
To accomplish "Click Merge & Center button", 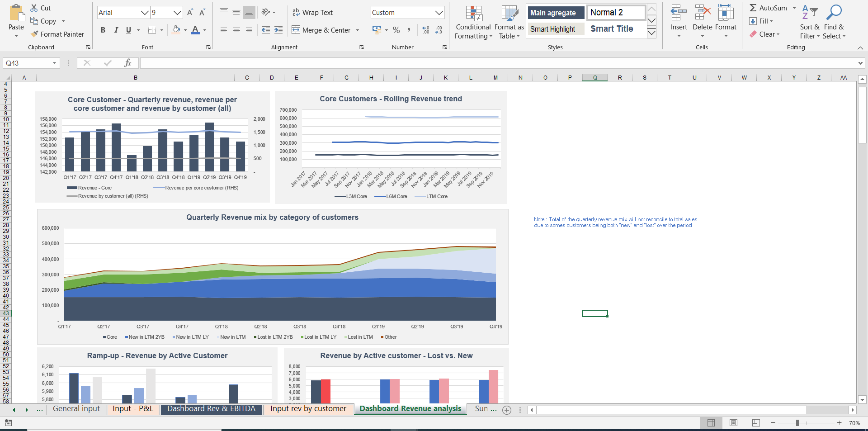I will tap(321, 30).
